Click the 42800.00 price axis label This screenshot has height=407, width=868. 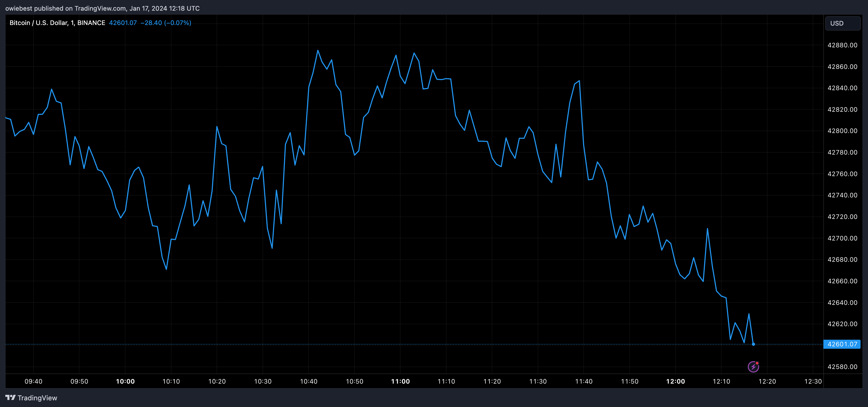click(x=842, y=131)
